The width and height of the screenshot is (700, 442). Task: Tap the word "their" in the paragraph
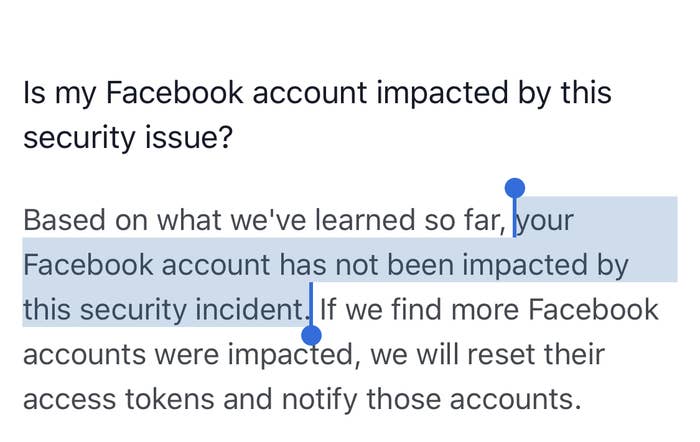575,354
